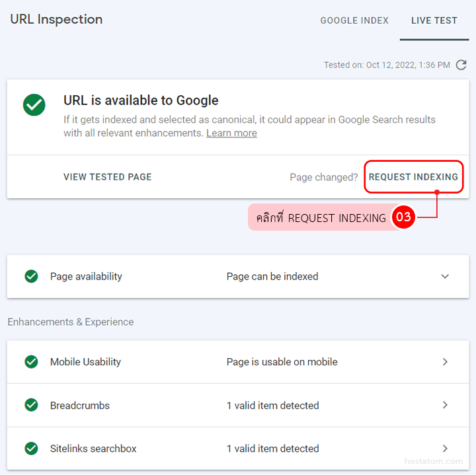Viewport: 476px width, 475px height.
Task: Click the refresh test icon
Action: pyautogui.click(x=461, y=65)
